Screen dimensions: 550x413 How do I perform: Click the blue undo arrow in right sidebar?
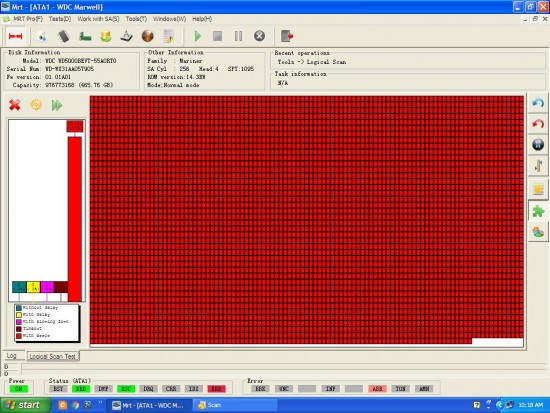coord(538,103)
